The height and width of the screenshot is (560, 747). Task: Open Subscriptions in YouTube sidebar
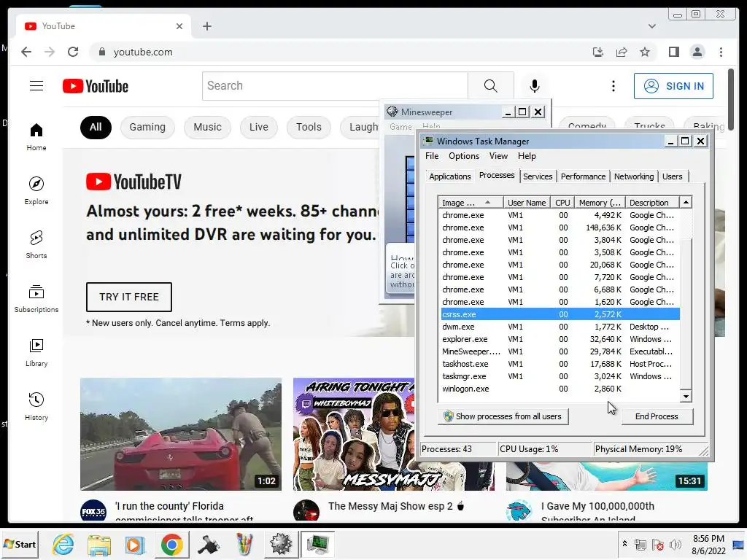click(x=36, y=298)
